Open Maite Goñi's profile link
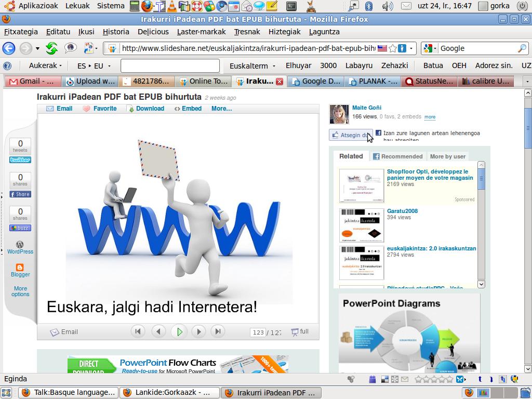This screenshot has height=399, width=532. tap(366, 108)
